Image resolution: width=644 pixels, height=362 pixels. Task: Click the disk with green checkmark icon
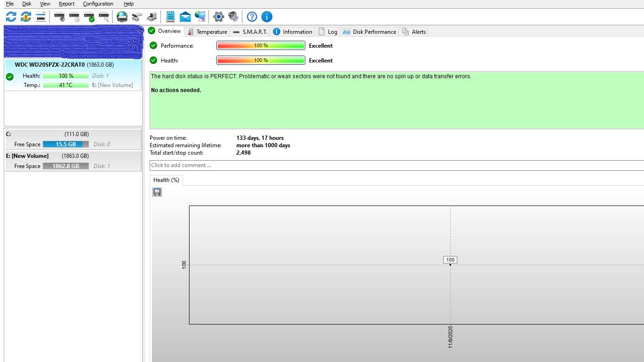[x=89, y=17]
